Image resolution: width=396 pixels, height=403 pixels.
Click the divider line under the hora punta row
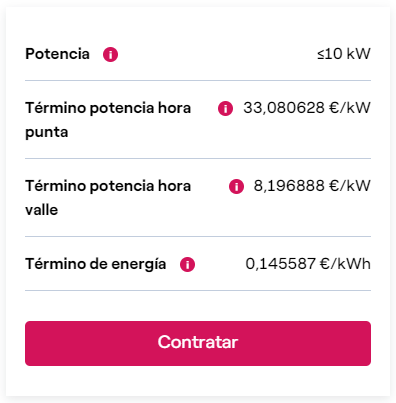point(198,158)
